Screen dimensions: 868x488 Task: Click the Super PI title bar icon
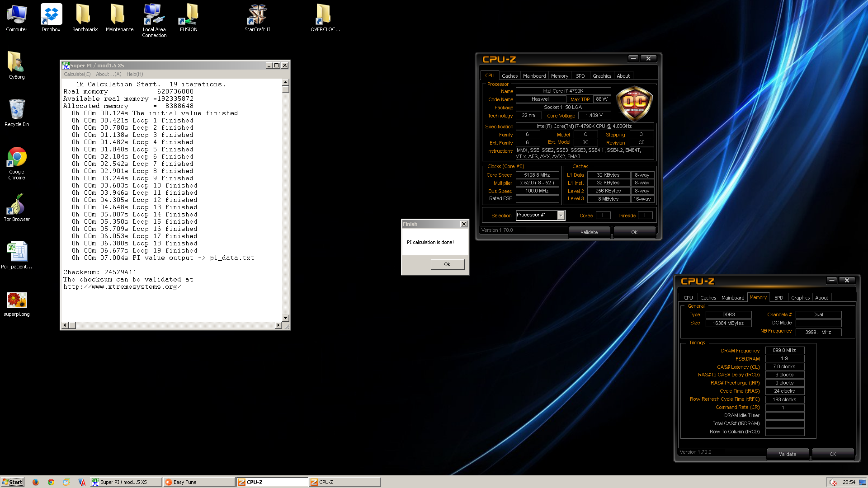[66, 66]
